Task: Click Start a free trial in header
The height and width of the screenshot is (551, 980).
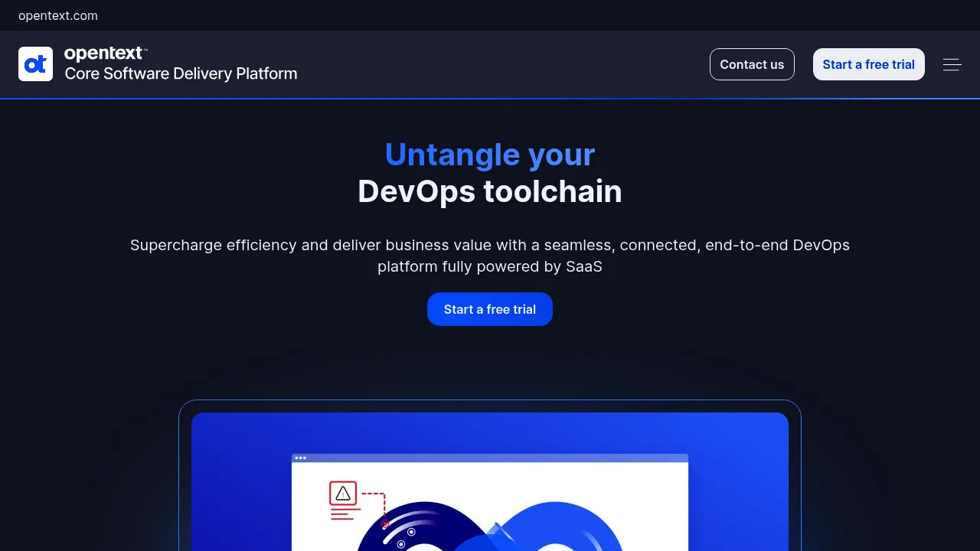Action: coord(868,64)
